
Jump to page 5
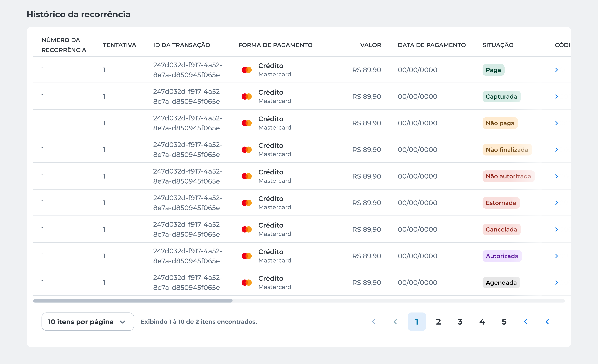tap(504, 321)
